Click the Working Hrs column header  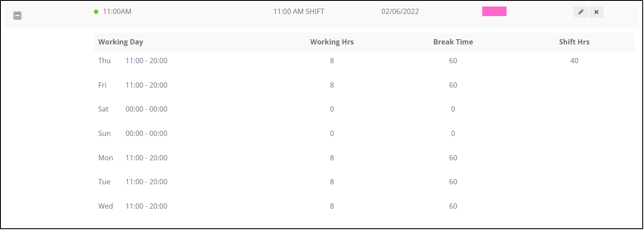click(332, 42)
